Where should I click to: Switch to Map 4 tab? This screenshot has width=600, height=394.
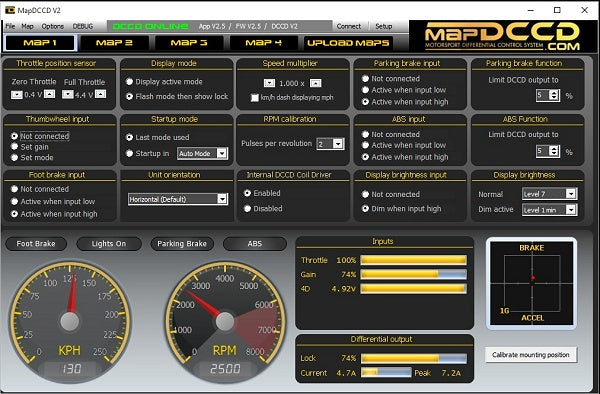[263, 42]
